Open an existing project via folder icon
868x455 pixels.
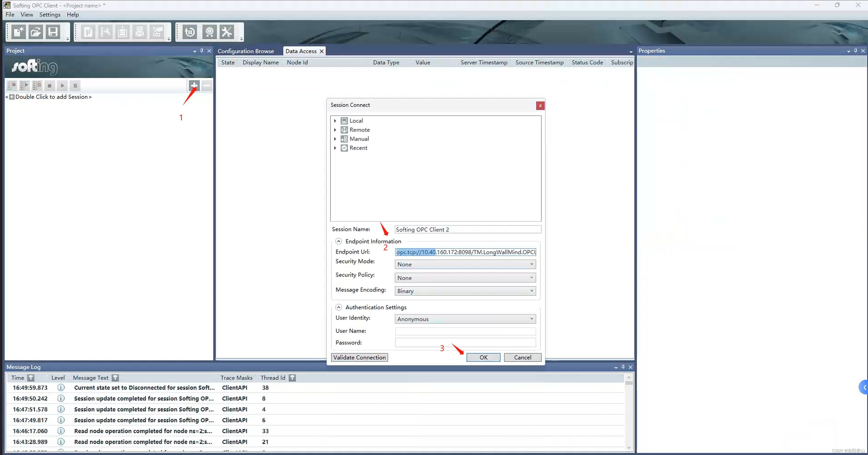(36, 32)
